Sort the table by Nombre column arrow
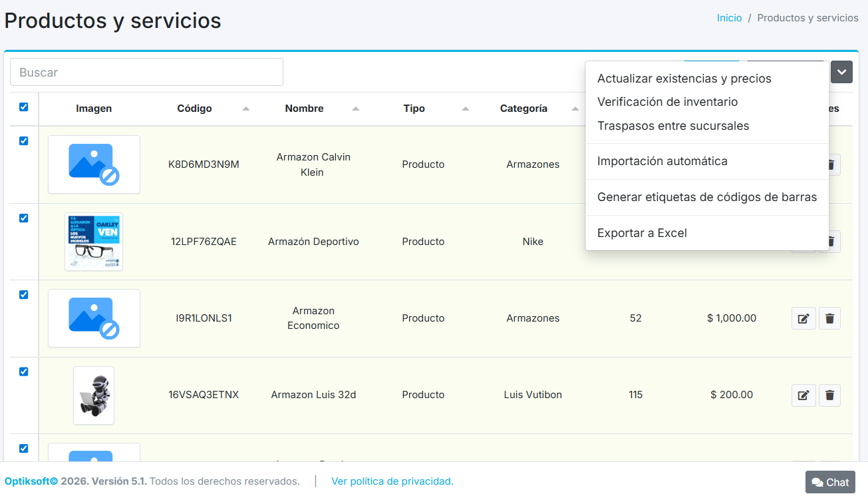This screenshot has width=868, height=498. click(x=356, y=109)
